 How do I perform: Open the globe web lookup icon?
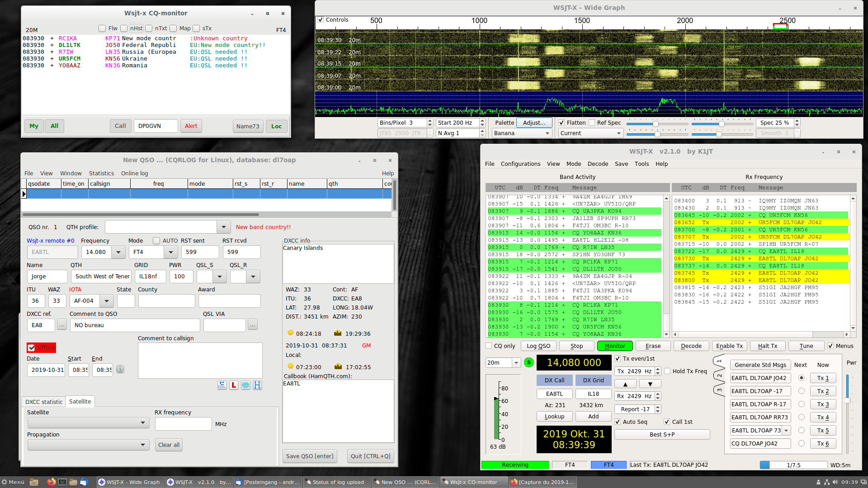245,385
